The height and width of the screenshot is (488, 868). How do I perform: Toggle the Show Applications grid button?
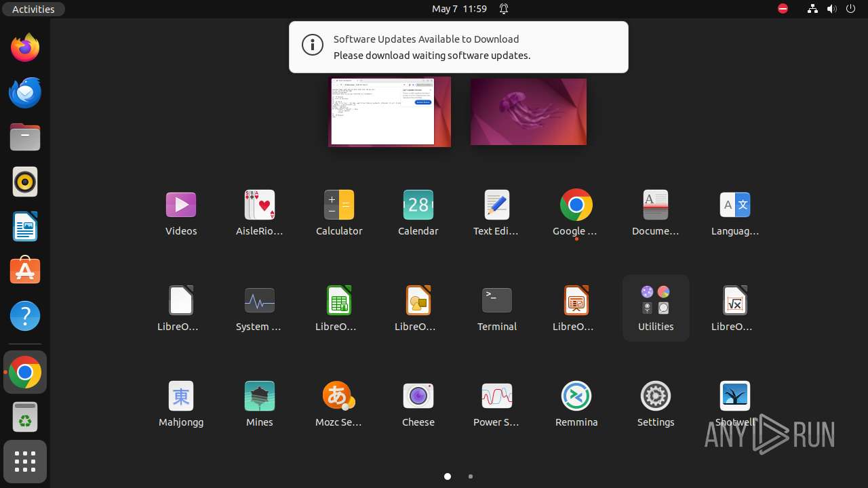pyautogui.click(x=25, y=462)
